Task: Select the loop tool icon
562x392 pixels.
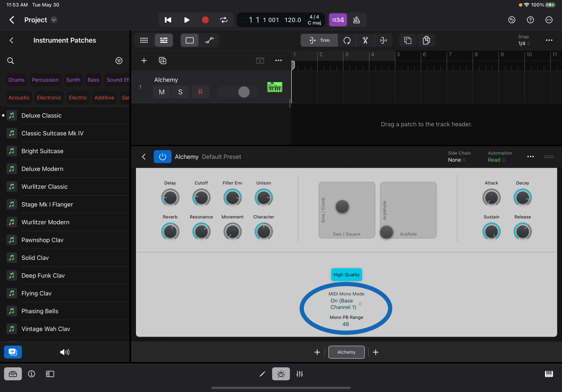Action: [347, 40]
